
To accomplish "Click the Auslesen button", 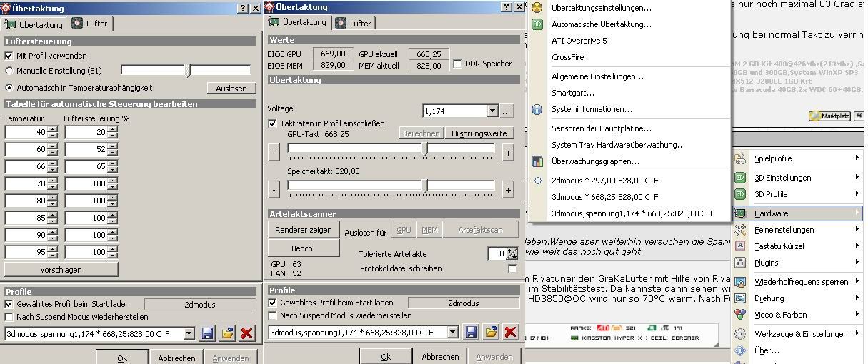I will 231,89.
